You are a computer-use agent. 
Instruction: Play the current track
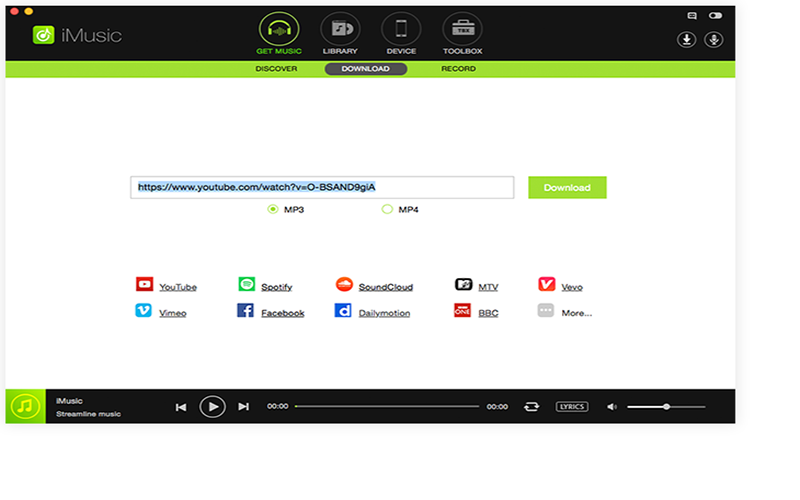click(212, 407)
